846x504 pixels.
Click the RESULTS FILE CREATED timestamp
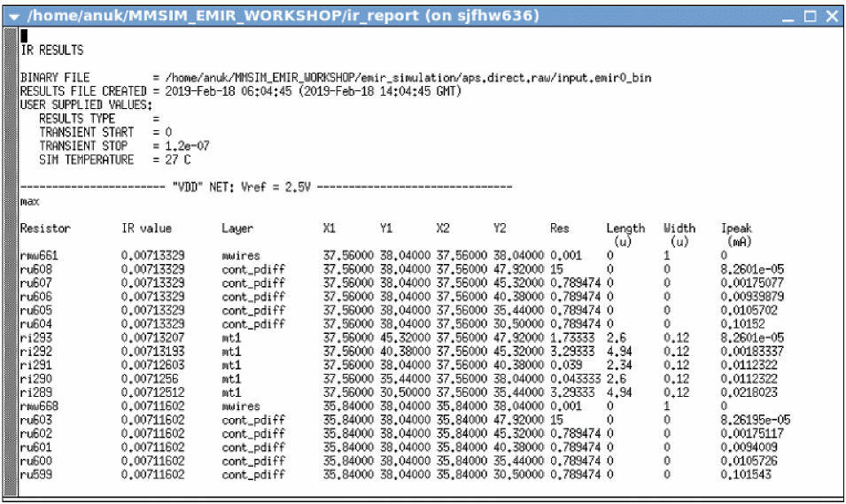coord(313,91)
